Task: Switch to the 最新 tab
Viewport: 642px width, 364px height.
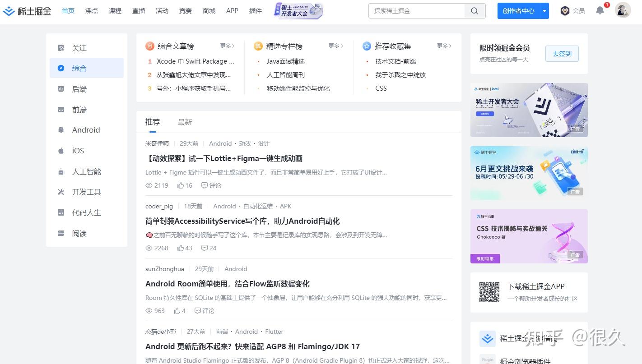Action: tap(185, 122)
